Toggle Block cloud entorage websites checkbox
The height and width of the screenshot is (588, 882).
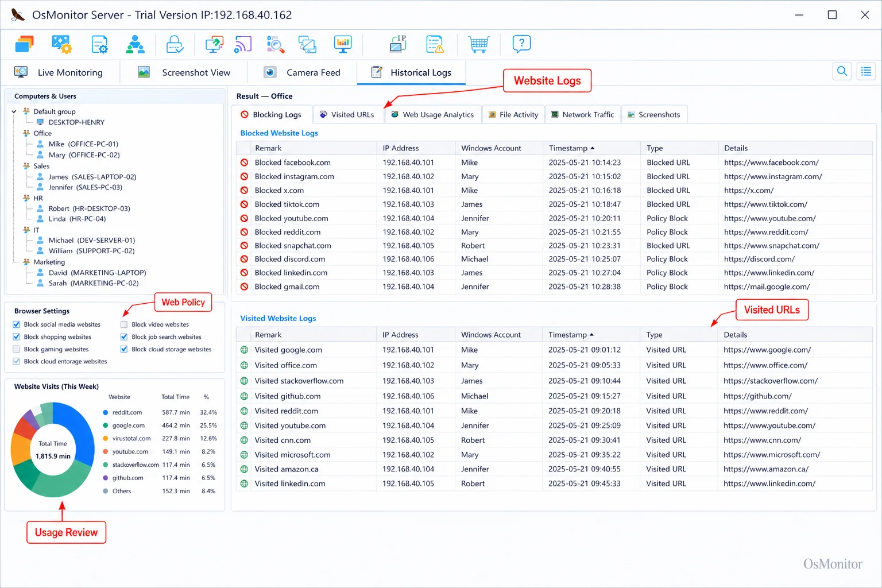(17, 362)
